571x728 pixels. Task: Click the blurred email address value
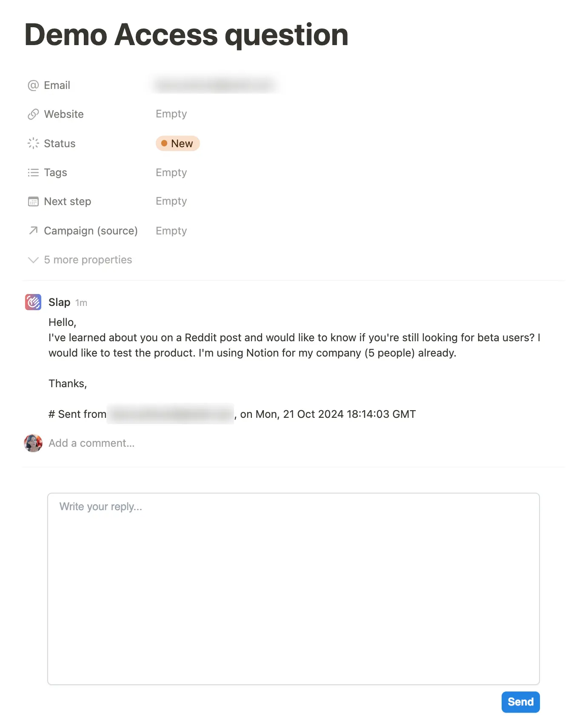215,84
